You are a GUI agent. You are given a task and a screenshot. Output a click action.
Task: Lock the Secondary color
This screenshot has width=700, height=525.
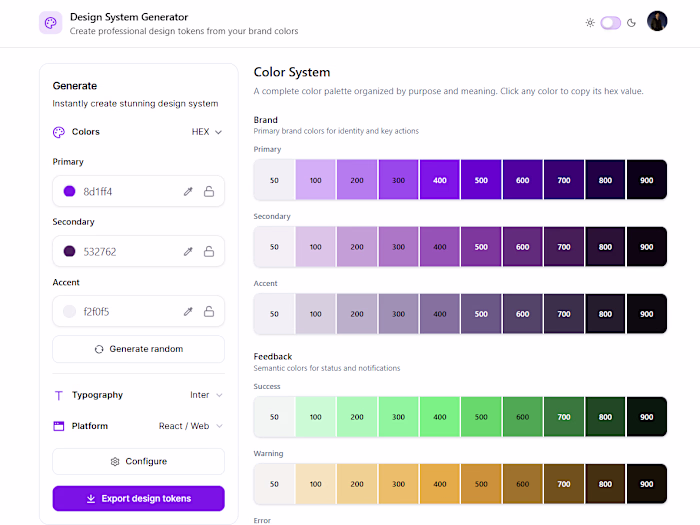pyautogui.click(x=209, y=251)
